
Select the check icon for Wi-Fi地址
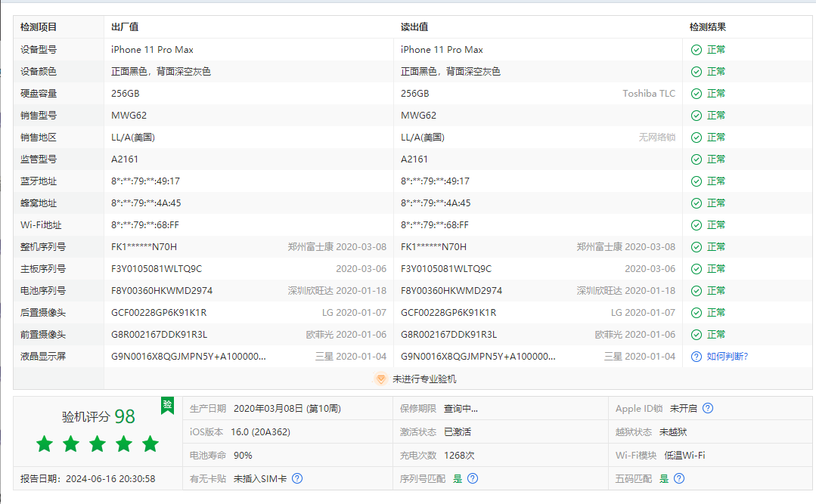[x=697, y=225]
